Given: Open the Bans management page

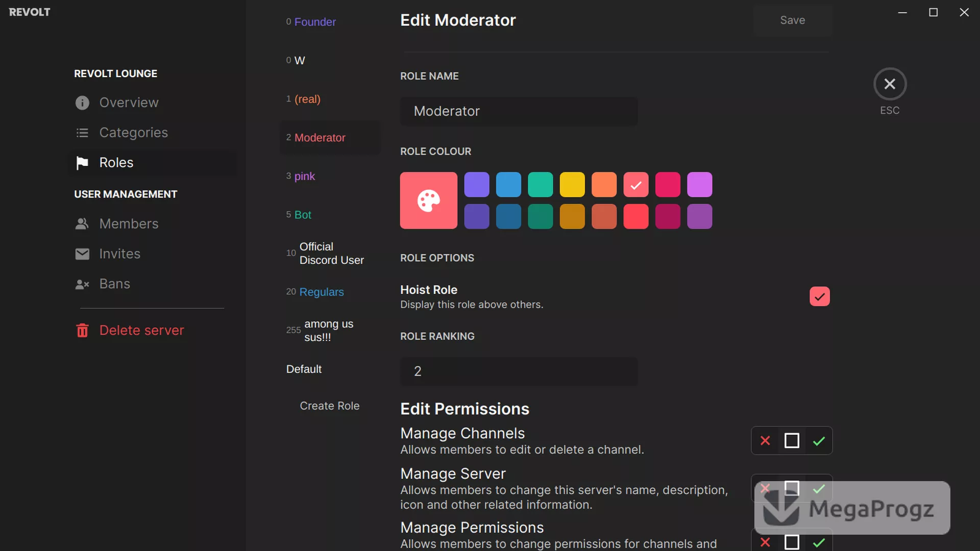Looking at the screenshot, I should pos(152,284).
